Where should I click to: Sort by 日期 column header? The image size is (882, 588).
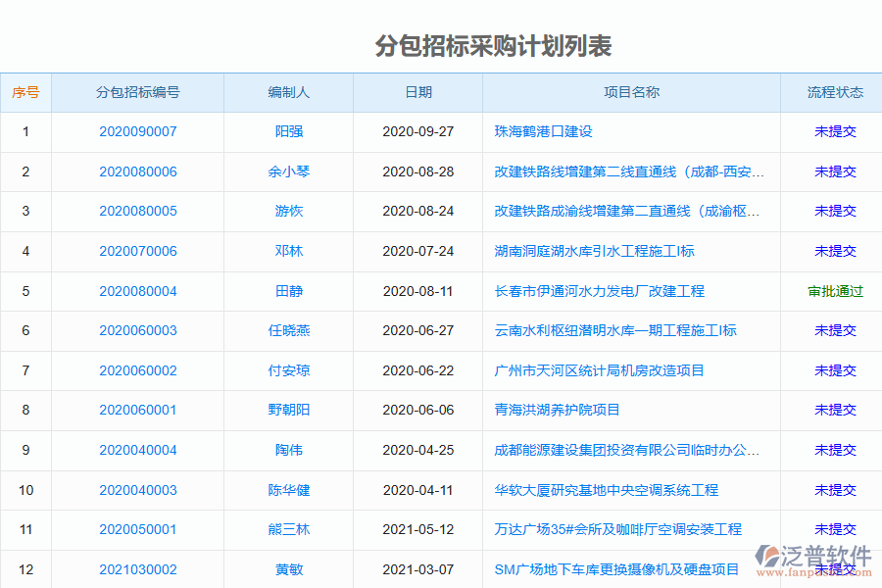[417, 92]
